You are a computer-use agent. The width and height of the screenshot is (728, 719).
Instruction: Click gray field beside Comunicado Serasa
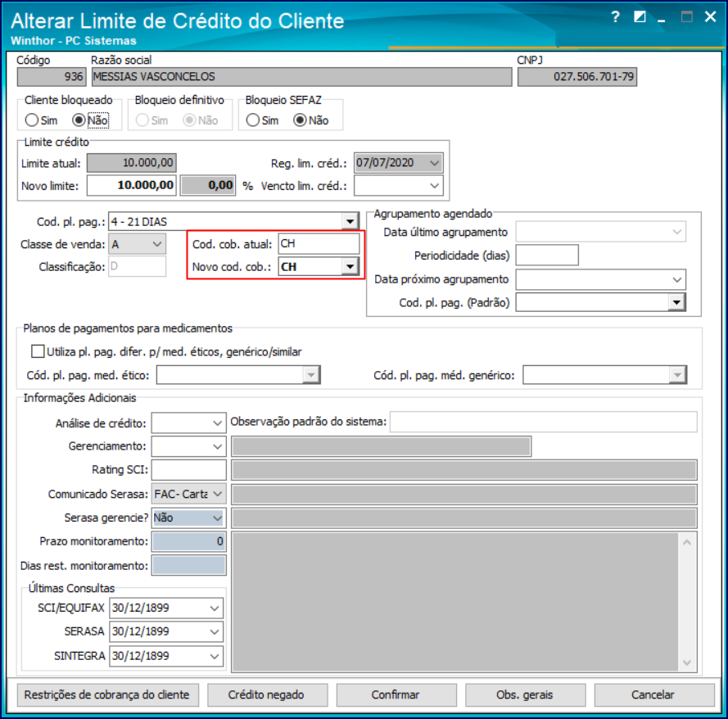(464, 494)
